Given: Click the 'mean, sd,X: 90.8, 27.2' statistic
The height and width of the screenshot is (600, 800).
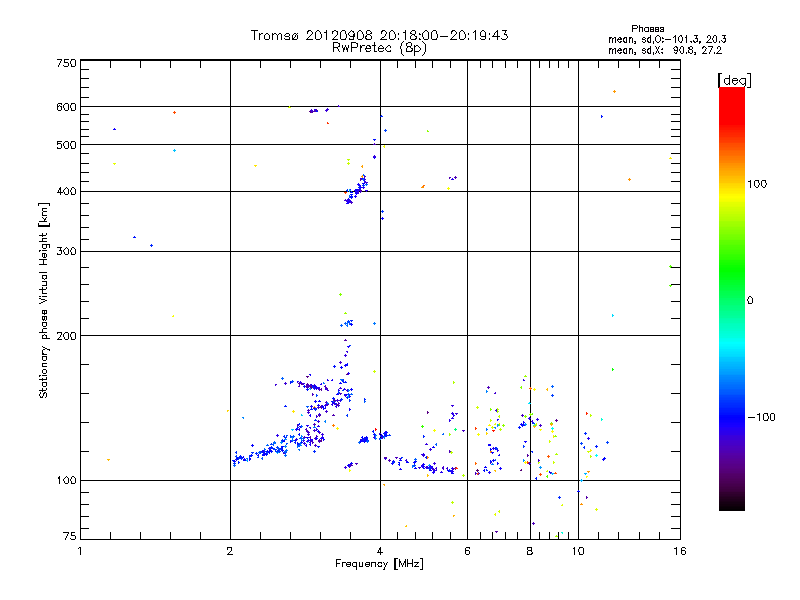Looking at the screenshot, I should coord(665,50).
